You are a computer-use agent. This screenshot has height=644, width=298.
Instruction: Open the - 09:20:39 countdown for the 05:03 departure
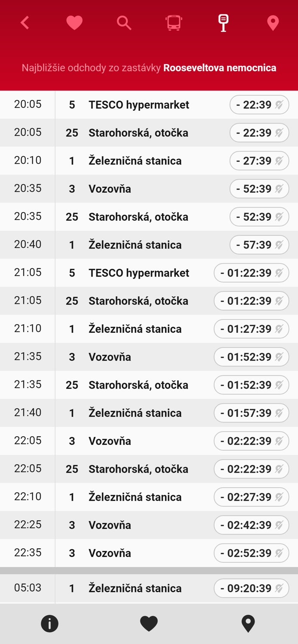tap(251, 588)
